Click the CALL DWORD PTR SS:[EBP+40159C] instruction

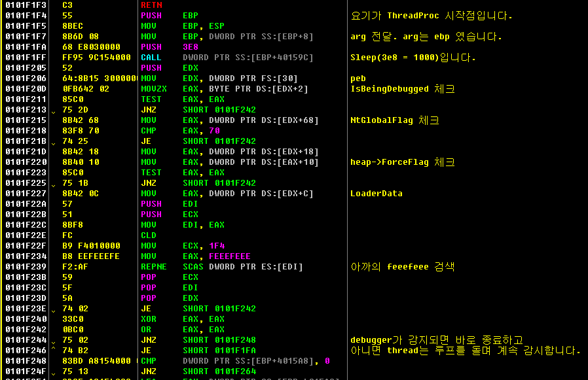(x=227, y=58)
